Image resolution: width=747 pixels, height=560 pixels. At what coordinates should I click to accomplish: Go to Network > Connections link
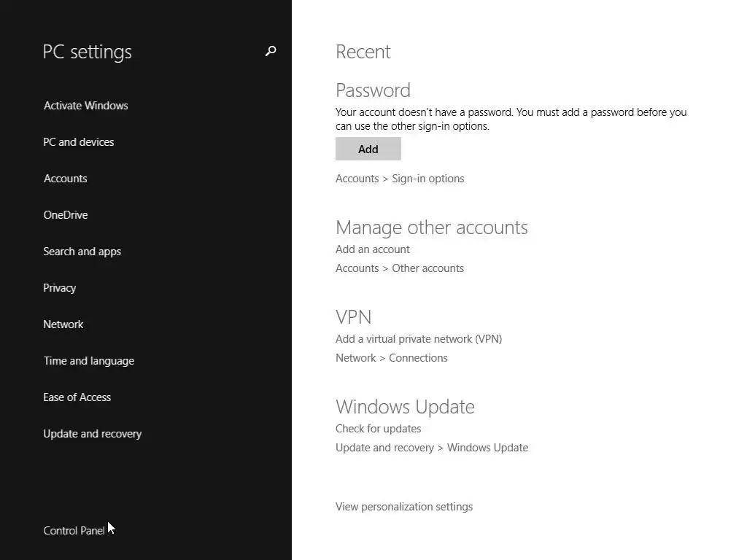(x=392, y=358)
